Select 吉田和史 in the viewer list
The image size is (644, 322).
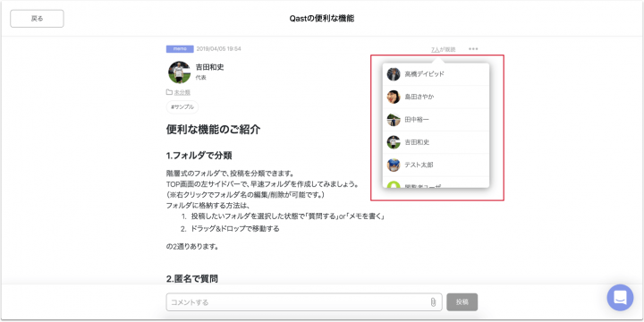(436, 142)
